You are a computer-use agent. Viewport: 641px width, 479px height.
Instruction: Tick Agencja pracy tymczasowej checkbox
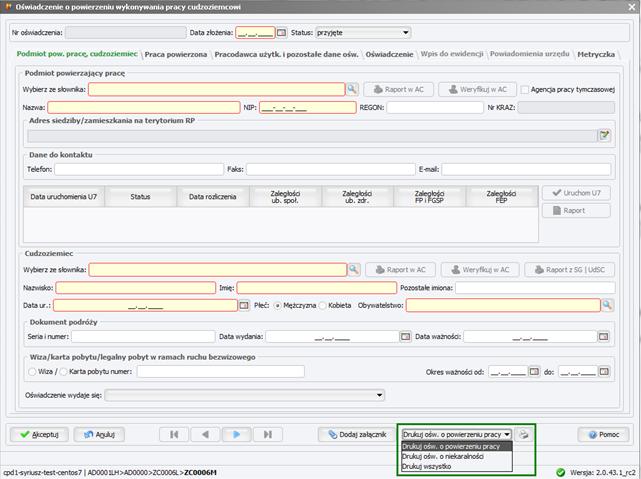525,90
